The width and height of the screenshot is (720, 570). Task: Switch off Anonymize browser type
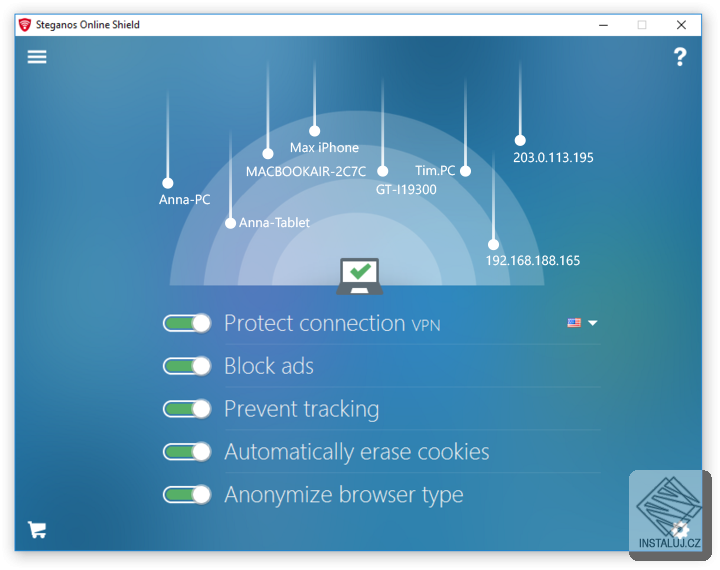(187, 495)
